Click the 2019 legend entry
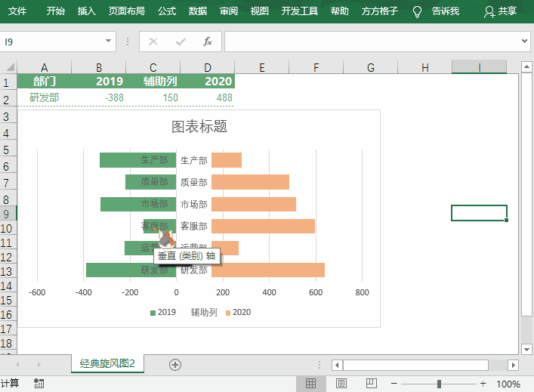The image size is (534, 392). tap(163, 312)
